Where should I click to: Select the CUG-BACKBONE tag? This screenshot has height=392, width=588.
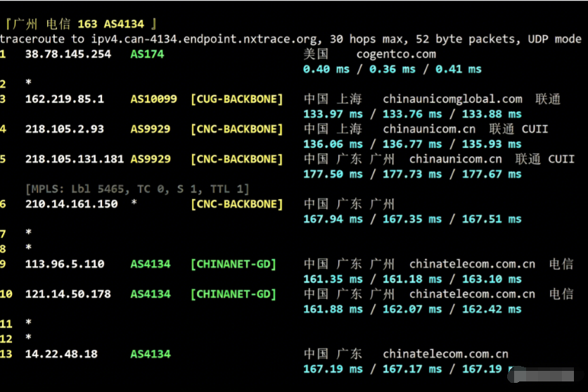[237, 99]
